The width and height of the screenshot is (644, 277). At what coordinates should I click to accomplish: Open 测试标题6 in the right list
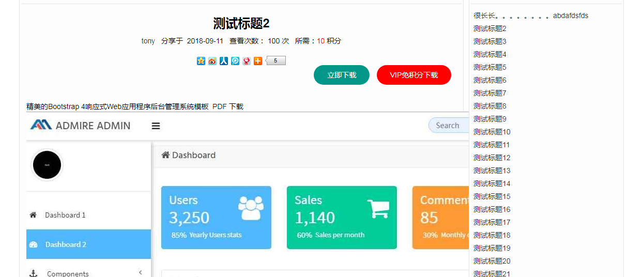pyautogui.click(x=490, y=80)
